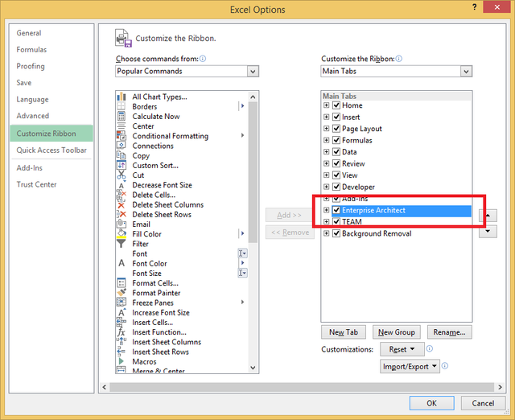Expand the Enterprise Architect tree node
This screenshot has height=420, width=515.
coord(326,210)
